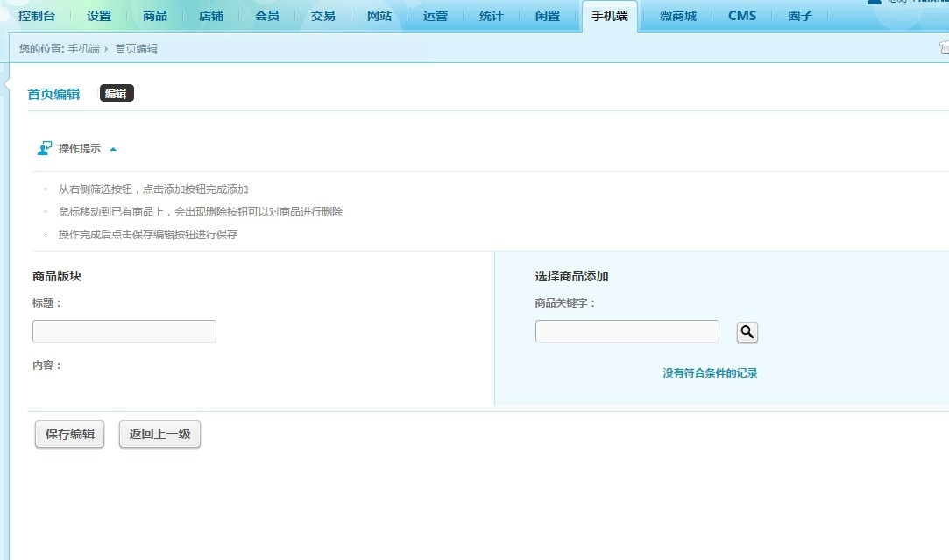949x560 pixels.
Task: Open the 圈子 menu tab
Action: pos(799,17)
